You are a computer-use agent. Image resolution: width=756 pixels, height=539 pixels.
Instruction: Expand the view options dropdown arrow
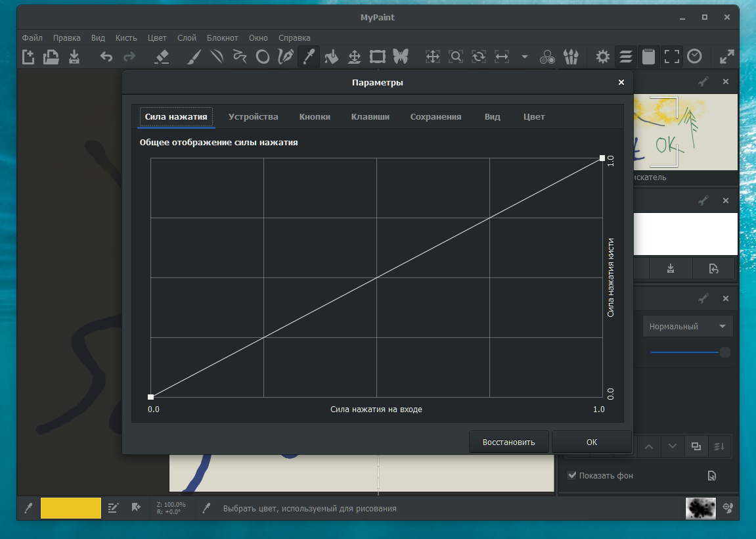(x=525, y=57)
